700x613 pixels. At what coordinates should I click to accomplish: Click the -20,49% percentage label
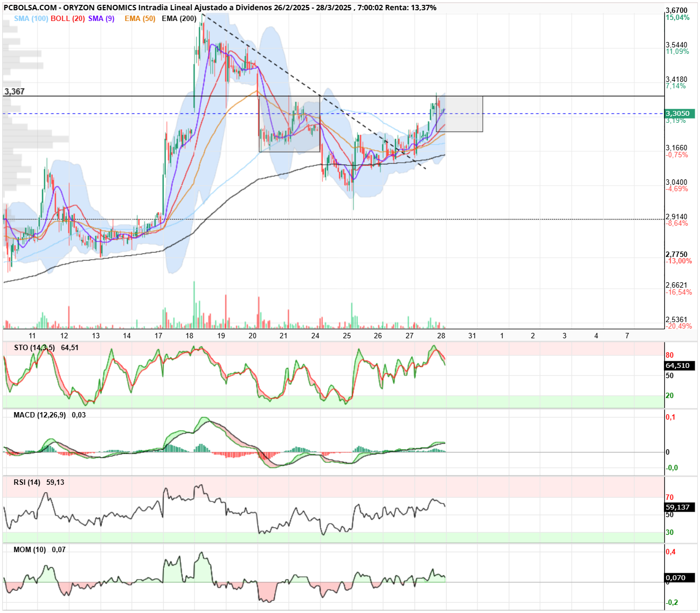(x=679, y=326)
